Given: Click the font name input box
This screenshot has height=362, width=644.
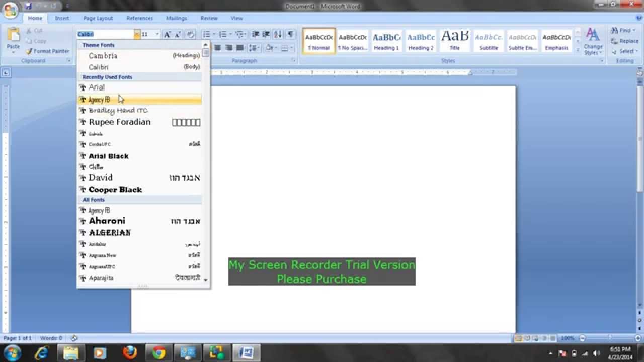Looking at the screenshot, I should pos(105,35).
